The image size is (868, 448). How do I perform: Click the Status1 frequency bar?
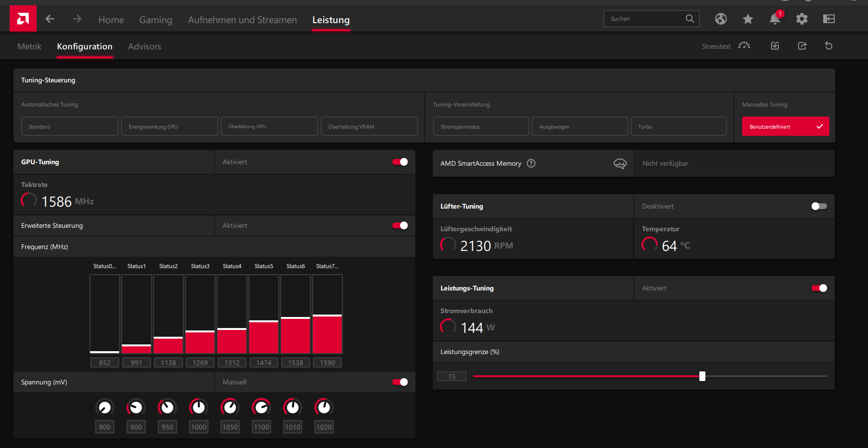(136, 314)
